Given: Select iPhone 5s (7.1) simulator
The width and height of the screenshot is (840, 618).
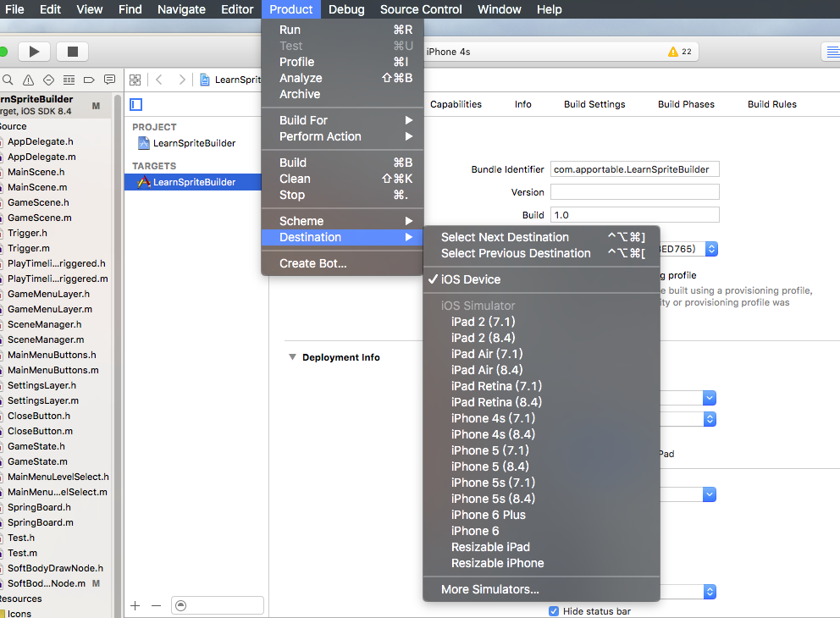Looking at the screenshot, I should [x=541, y=483].
